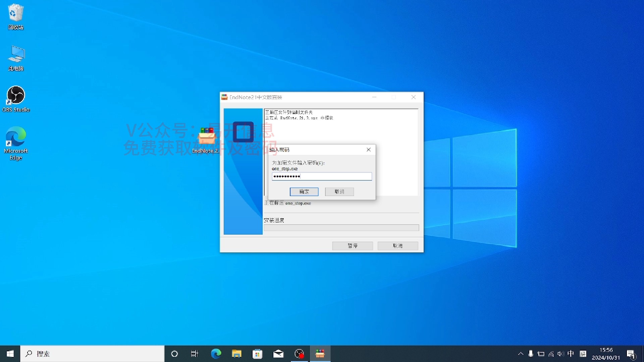
Task: Click the confirm button in password dialog
Action: click(304, 192)
